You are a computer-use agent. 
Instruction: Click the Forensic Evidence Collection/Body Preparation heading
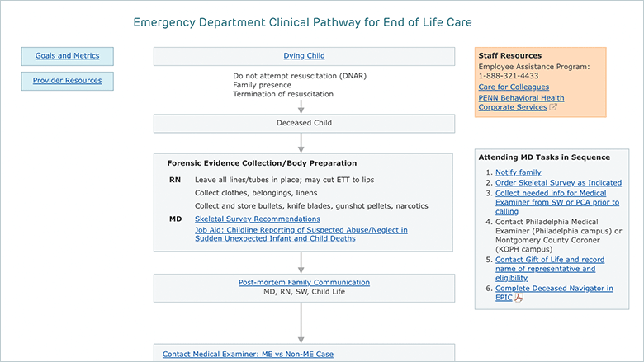[262, 163]
